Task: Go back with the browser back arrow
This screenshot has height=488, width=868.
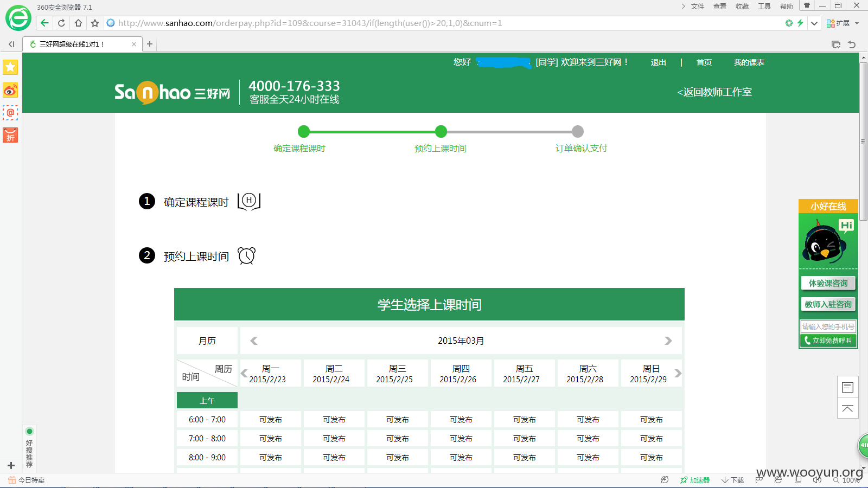Action: [x=44, y=23]
